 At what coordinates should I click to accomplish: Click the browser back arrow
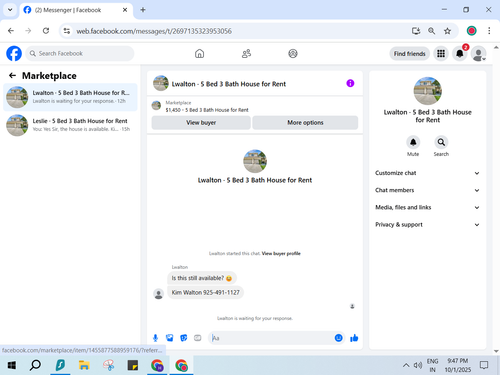click(x=11, y=31)
